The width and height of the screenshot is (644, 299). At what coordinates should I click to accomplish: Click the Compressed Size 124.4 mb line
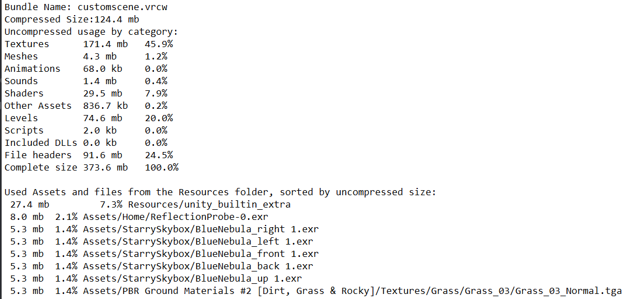(x=72, y=19)
